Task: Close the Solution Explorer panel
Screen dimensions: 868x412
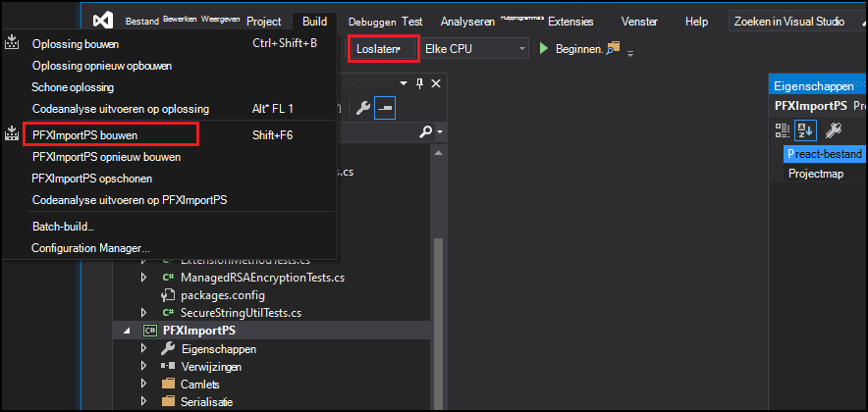Action: 436,83
